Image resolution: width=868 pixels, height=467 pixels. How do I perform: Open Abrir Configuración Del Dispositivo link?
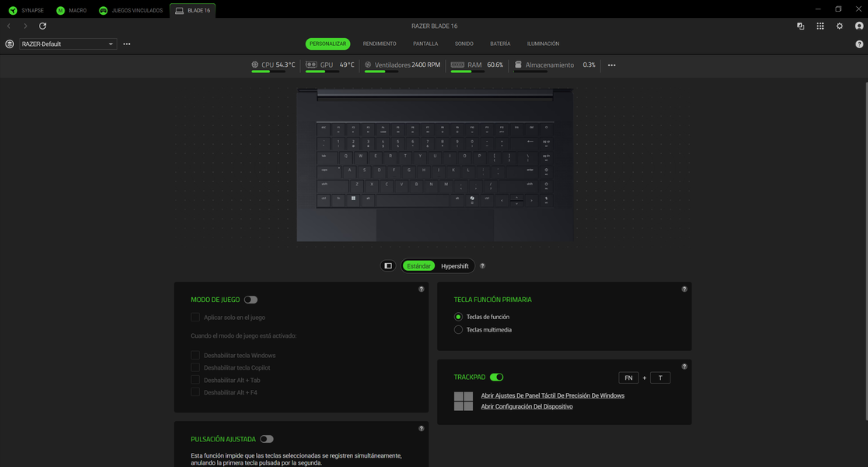pos(527,406)
